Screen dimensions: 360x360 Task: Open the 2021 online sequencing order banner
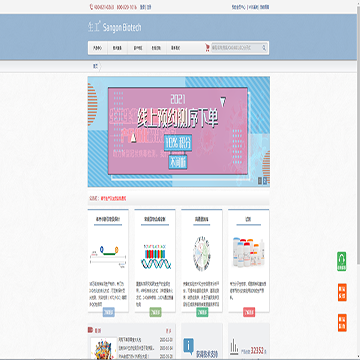point(179,132)
